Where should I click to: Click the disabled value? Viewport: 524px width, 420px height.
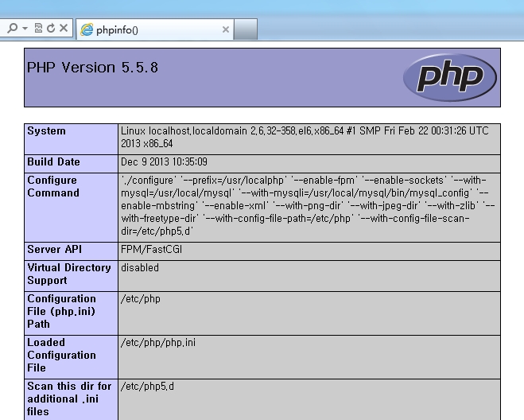tap(140, 268)
